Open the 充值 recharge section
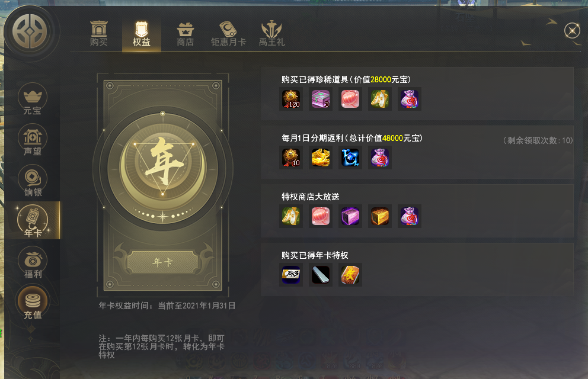The image size is (588, 379). (33, 303)
